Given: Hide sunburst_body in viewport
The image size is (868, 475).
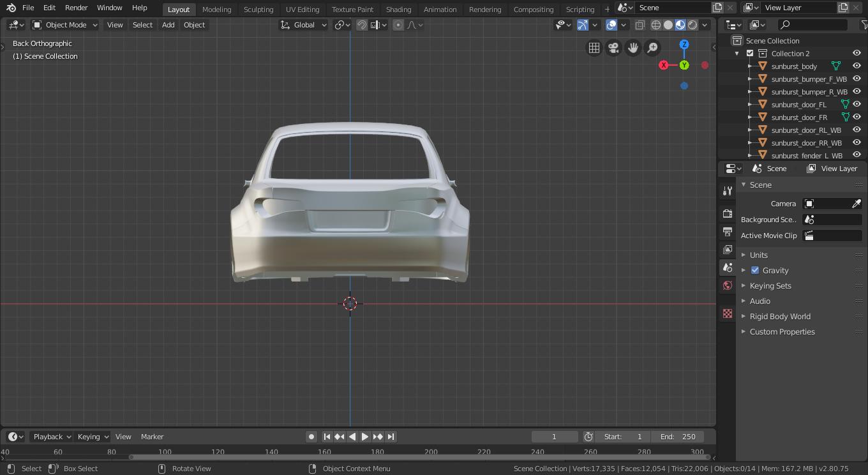Looking at the screenshot, I should pos(857,66).
